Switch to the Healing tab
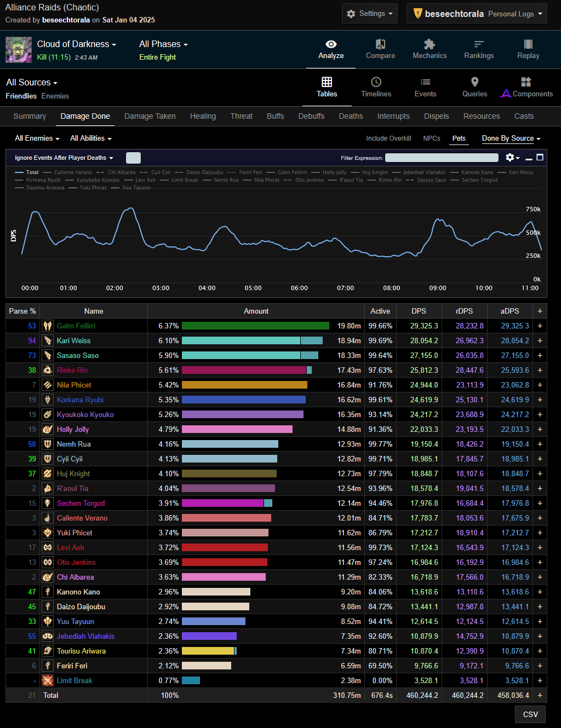Screen dimensions: 561x728 (x=203, y=116)
